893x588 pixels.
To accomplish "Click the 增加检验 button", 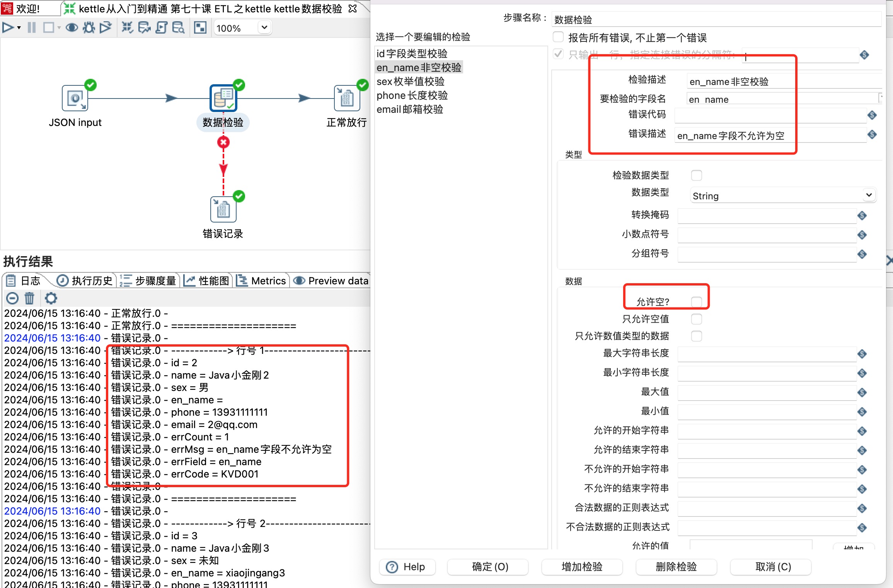I will pyautogui.click(x=582, y=567).
